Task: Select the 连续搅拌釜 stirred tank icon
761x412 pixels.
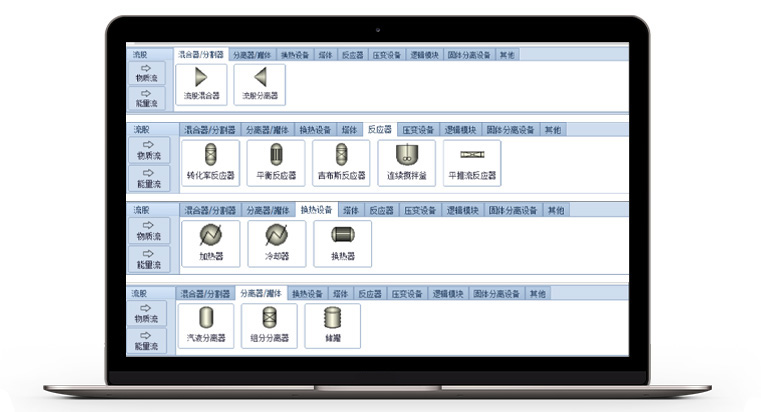Action: [406, 161]
